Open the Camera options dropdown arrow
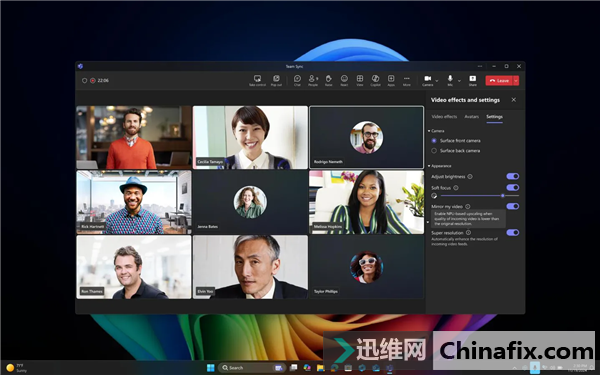 pyautogui.click(x=437, y=81)
